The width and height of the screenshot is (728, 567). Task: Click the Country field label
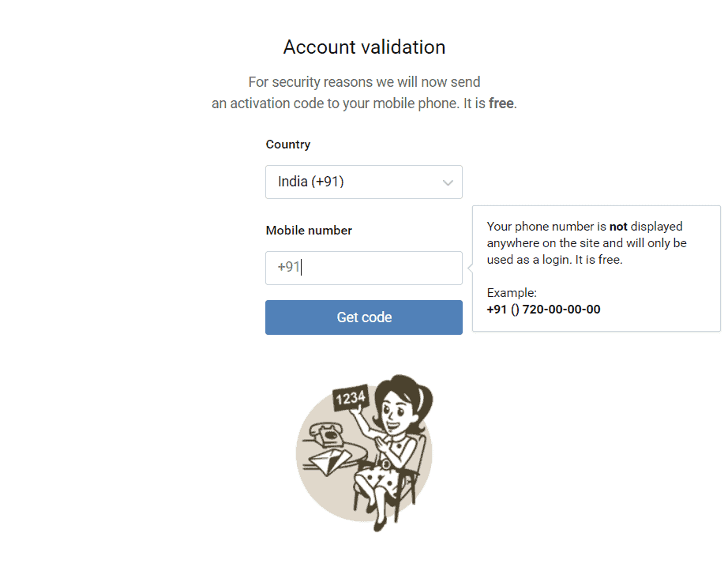point(287,145)
